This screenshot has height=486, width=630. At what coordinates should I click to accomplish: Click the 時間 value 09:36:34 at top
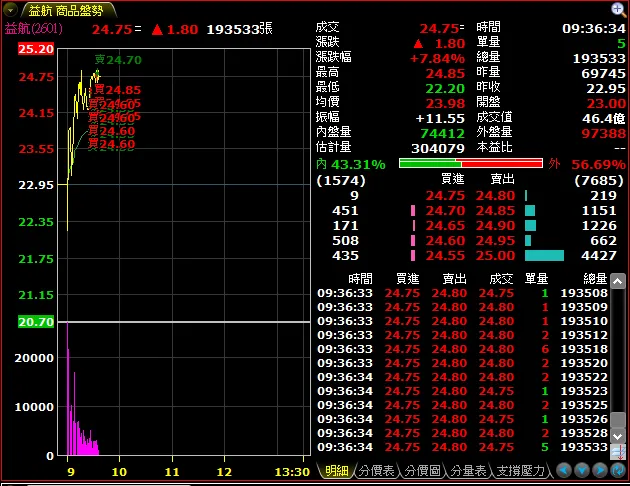point(593,29)
